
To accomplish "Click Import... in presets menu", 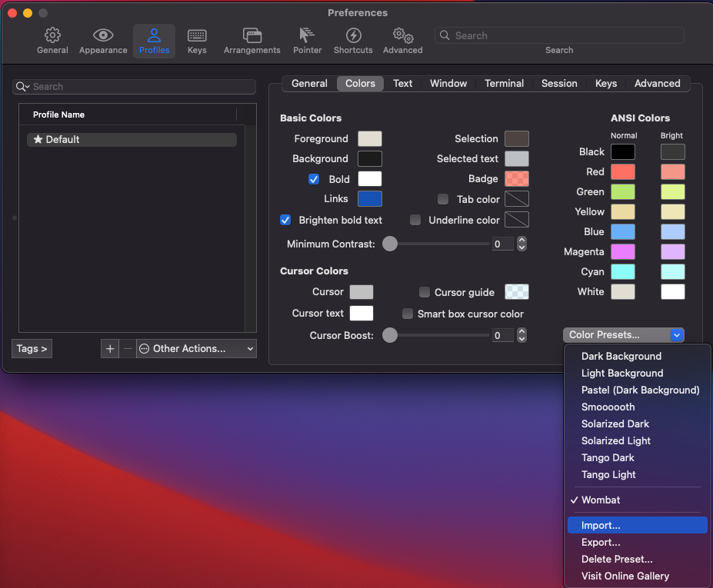I will [x=637, y=525].
